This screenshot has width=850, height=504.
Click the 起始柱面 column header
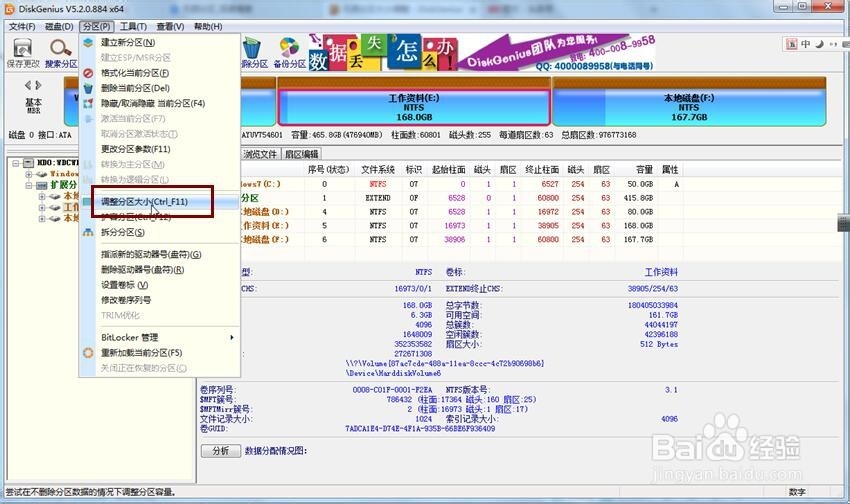point(448,170)
